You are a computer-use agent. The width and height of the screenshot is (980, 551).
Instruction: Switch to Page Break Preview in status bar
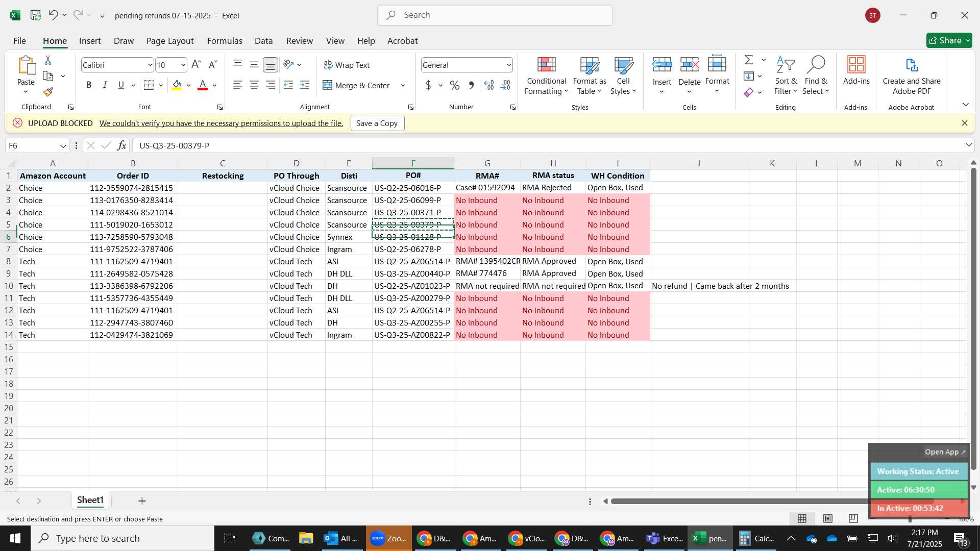tap(853, 519)
